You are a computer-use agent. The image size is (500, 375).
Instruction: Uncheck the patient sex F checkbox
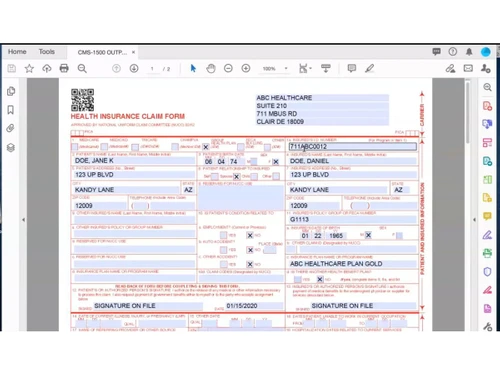tap(276, 162)
